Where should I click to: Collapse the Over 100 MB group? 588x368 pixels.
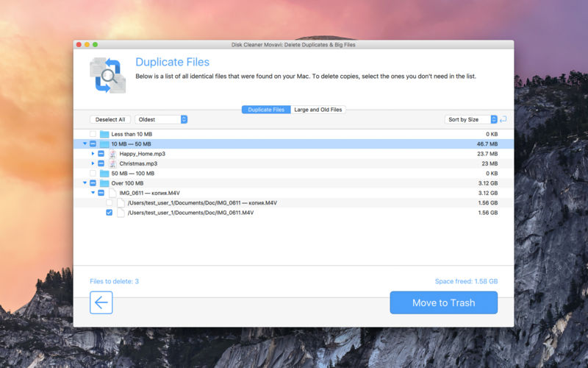coord(85,183)
